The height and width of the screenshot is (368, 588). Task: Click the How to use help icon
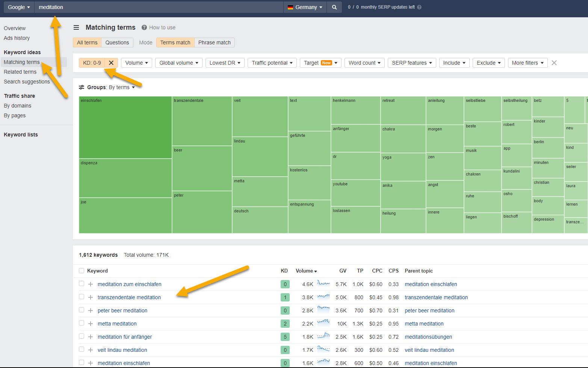point(144,27)
